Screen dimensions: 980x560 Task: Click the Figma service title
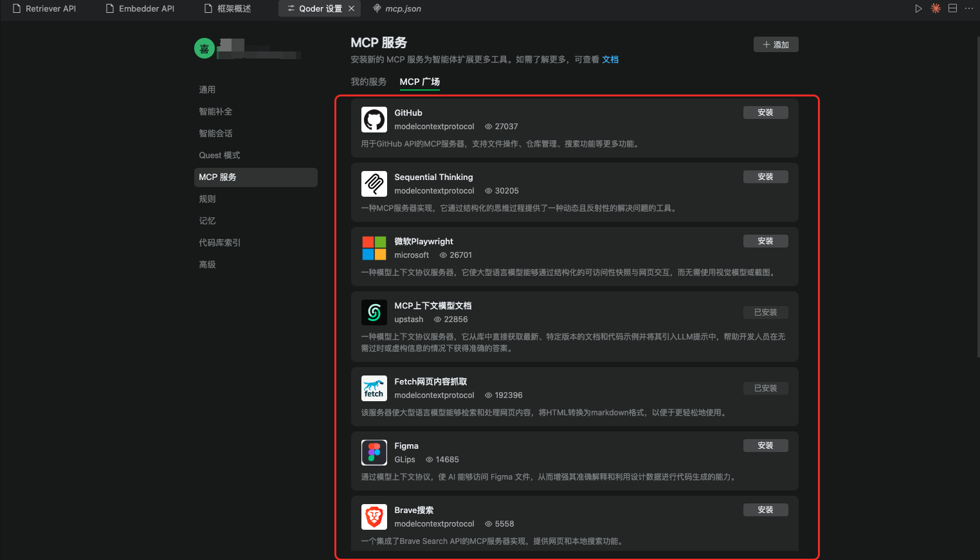[x=406, y=446]
